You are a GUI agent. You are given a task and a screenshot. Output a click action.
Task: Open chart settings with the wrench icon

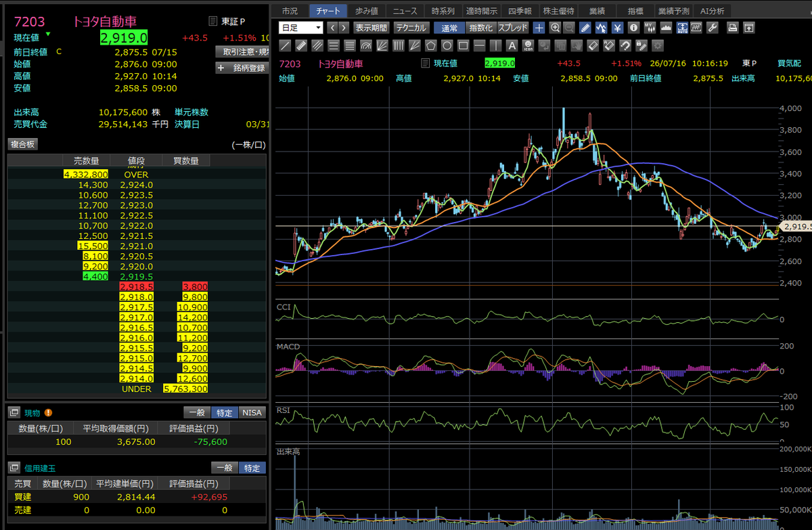tap(712, 28)
